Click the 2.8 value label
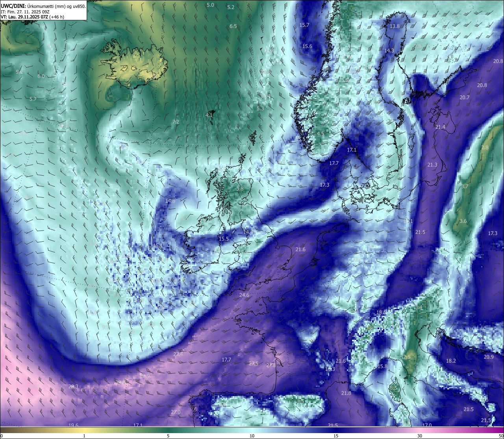Screen dimensions: 504x439 tap(485, 147)
